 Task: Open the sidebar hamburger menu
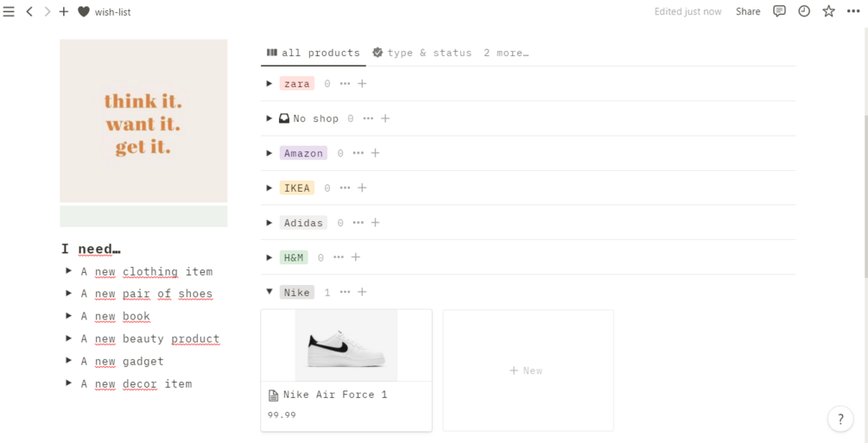coord(10,12)
